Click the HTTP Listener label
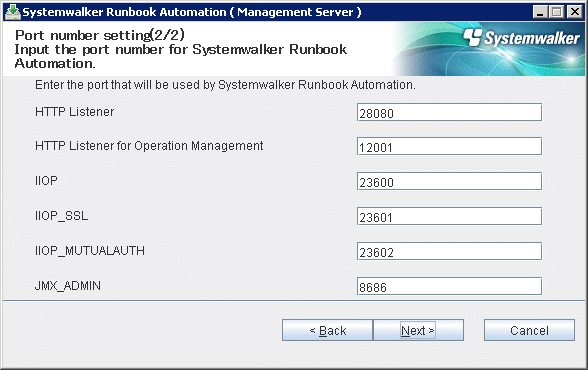The width and height of the screenshot is (588, 370). tap(74, 112)
